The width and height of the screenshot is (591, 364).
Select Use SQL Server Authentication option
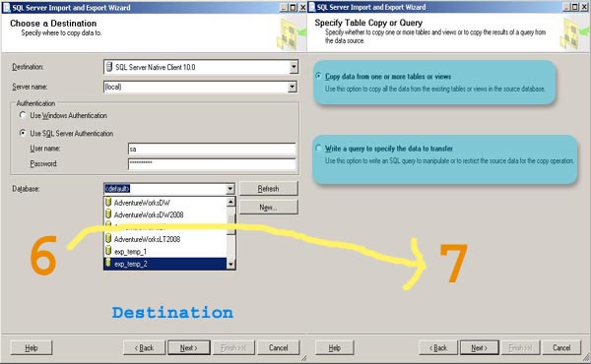coord(23,133)
